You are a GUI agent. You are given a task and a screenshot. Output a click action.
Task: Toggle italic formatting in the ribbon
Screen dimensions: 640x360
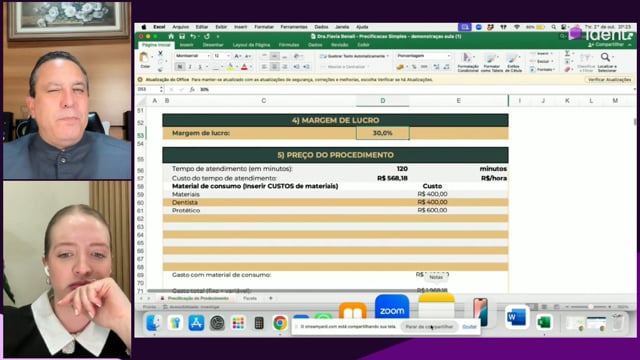(190, 67)
